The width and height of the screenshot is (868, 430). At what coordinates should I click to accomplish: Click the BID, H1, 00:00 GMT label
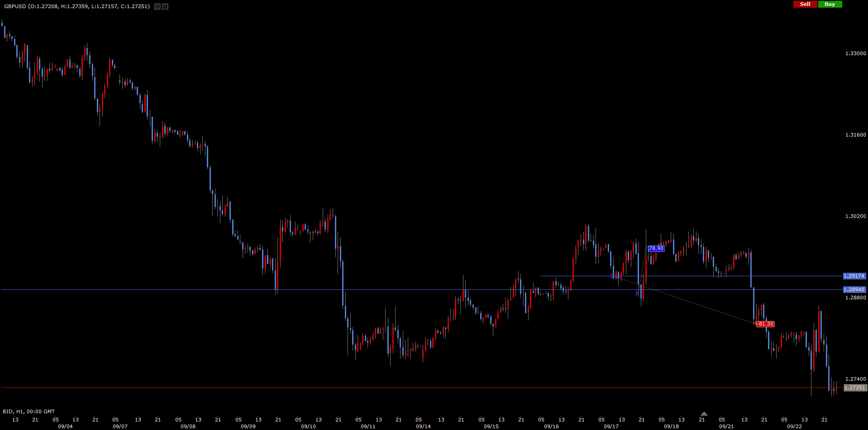(x=29, y=411)
